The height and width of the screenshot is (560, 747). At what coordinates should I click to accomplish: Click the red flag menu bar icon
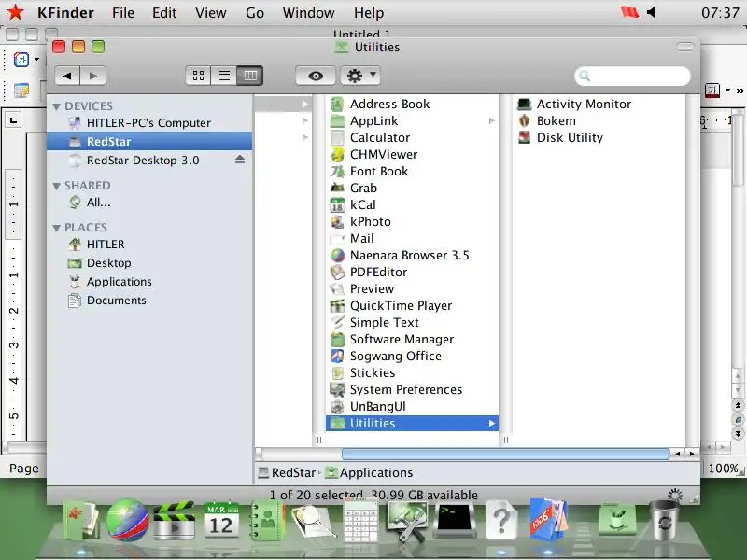[628, 12]
